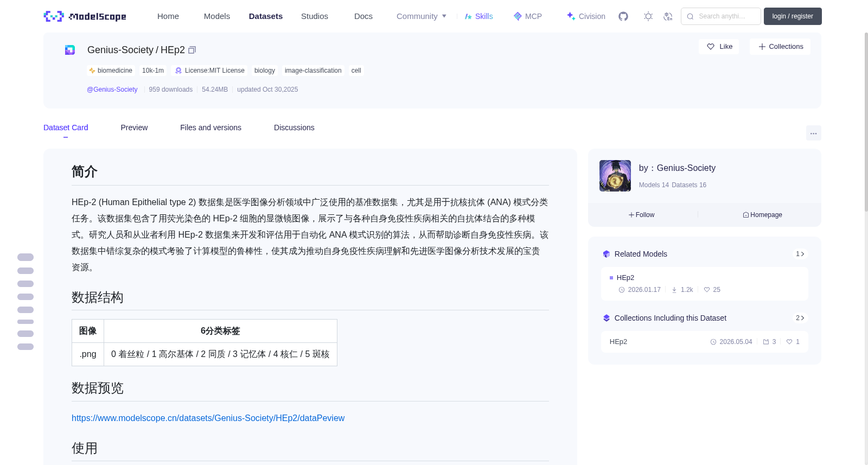
Task: Click the updated Oct 30,2025 text
Action: point(267,90)
